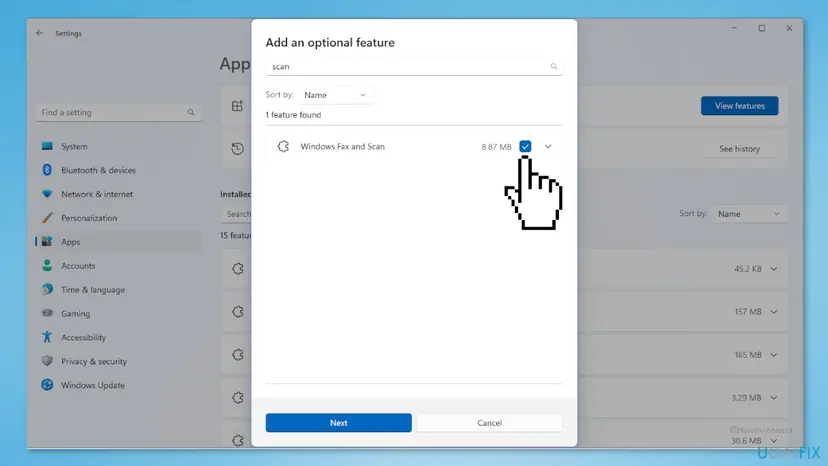Click the scan search field in dialog

[x=414, y=67]
